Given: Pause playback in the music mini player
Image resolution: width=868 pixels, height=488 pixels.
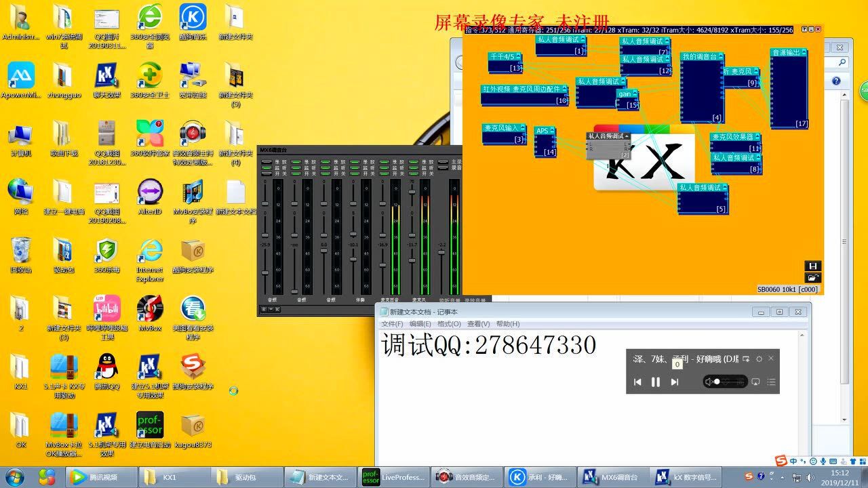Looking at the screenshot, I should (x=656, y=382).
